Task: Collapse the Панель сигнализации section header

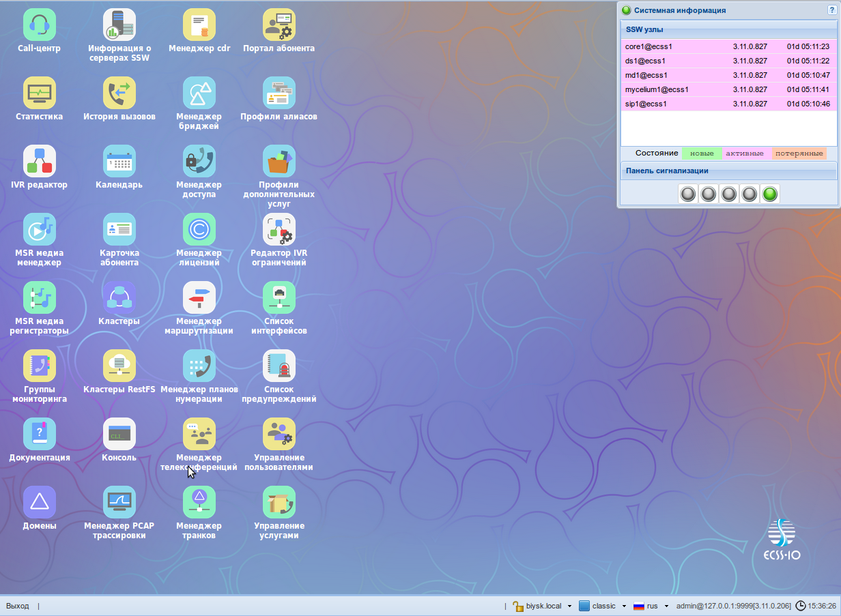Action: [728, 171]
